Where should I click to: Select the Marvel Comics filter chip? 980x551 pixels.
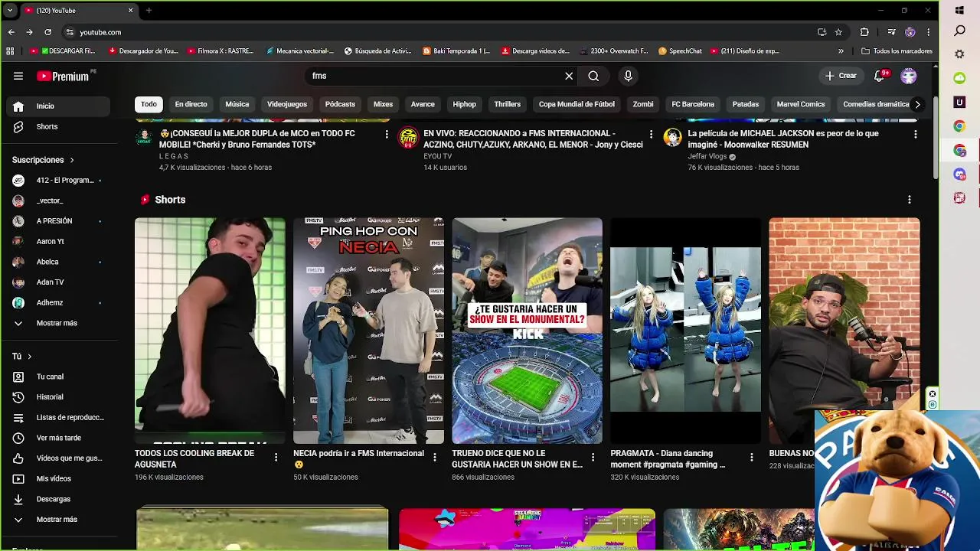(801, 104)
